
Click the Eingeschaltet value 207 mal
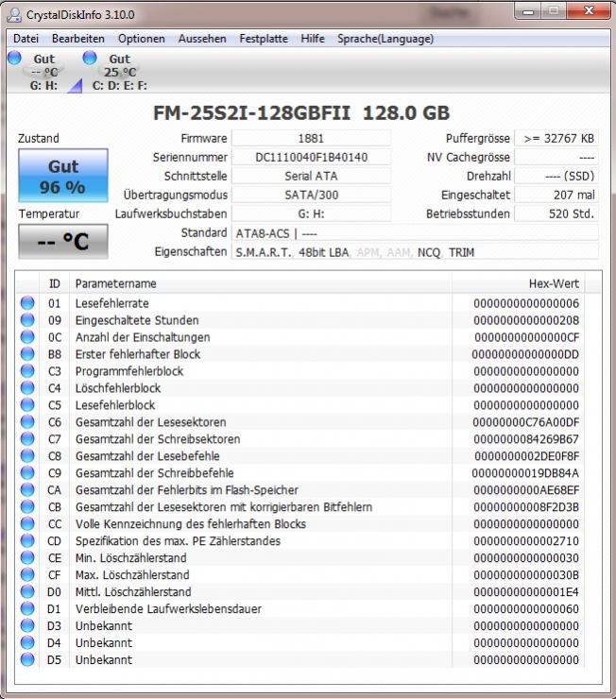click(x=556, y=195)
